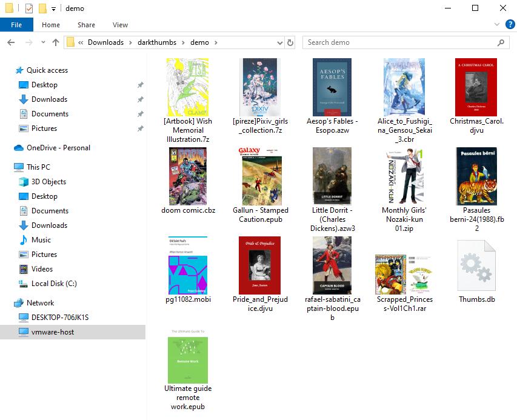Click darkthumbs in the breadcrumb path

pos(157,42)
